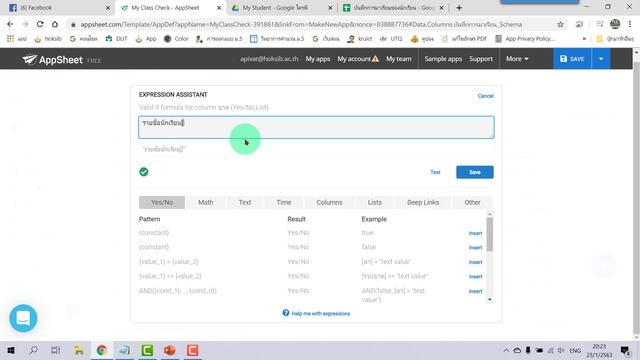
Task: Click the blue SAVE button in header
Action: (x=572, y=59)
